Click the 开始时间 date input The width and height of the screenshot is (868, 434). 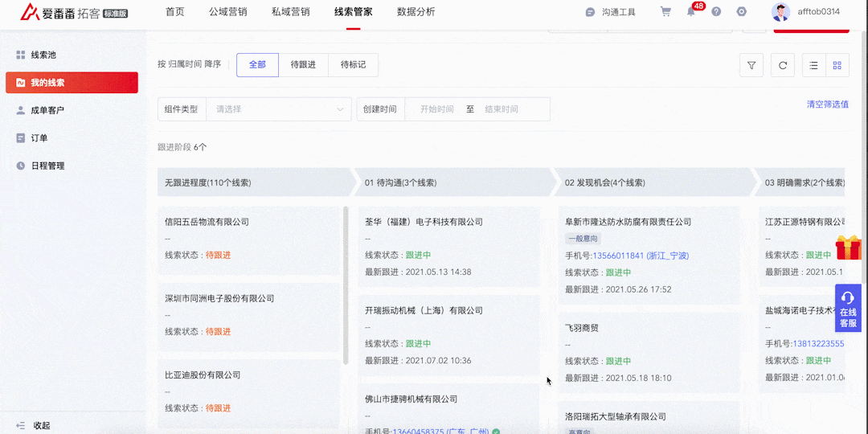pos(436,109)
